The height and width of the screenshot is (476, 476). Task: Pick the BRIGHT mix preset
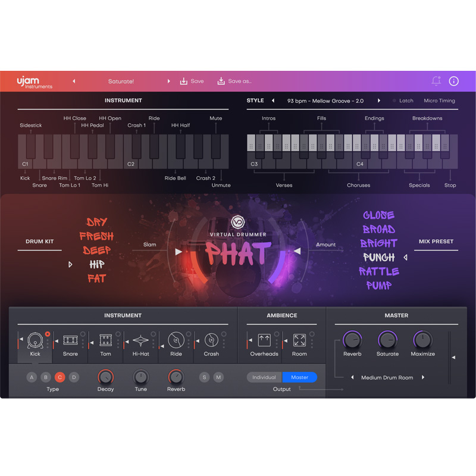tap(379, 243)
